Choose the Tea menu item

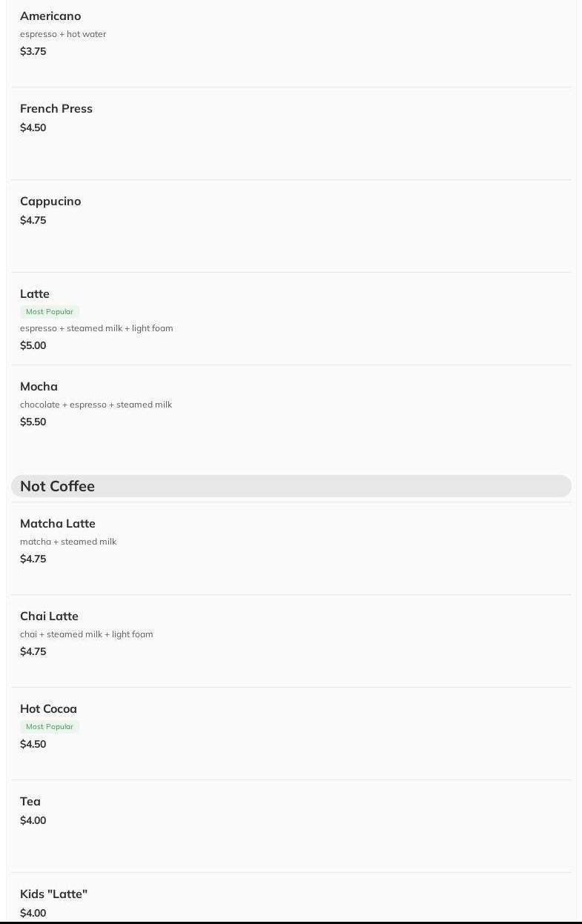coord(30,802)
